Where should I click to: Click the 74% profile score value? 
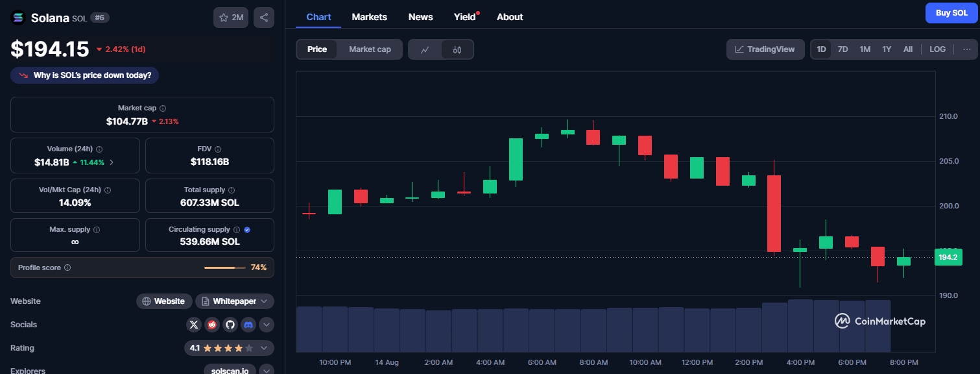click(259, 268)
